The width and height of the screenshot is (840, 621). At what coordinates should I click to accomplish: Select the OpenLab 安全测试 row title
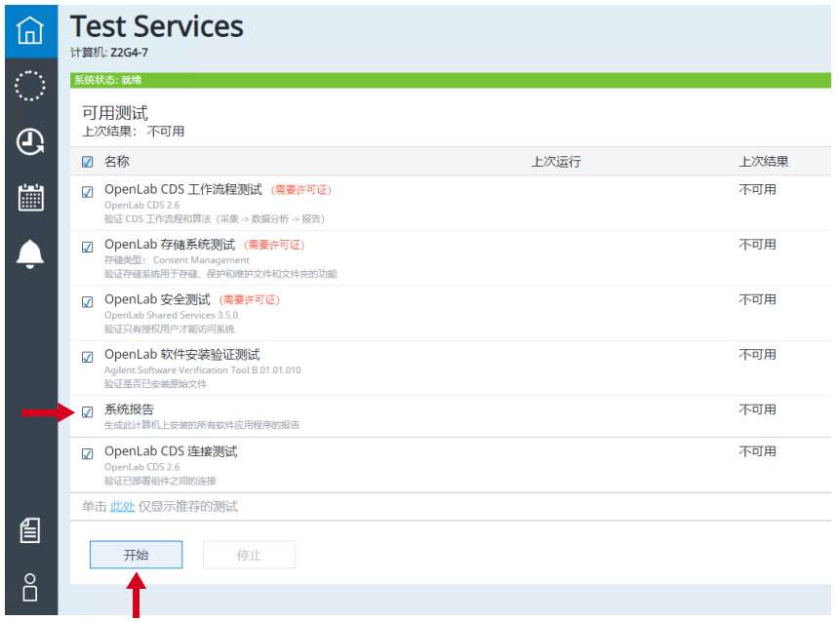coord(157,300)
